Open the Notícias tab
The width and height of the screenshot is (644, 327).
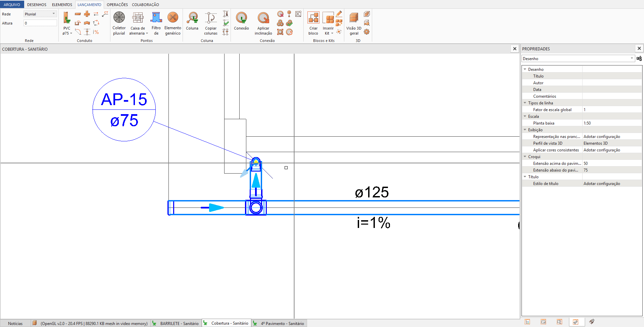tap(15, 323)
